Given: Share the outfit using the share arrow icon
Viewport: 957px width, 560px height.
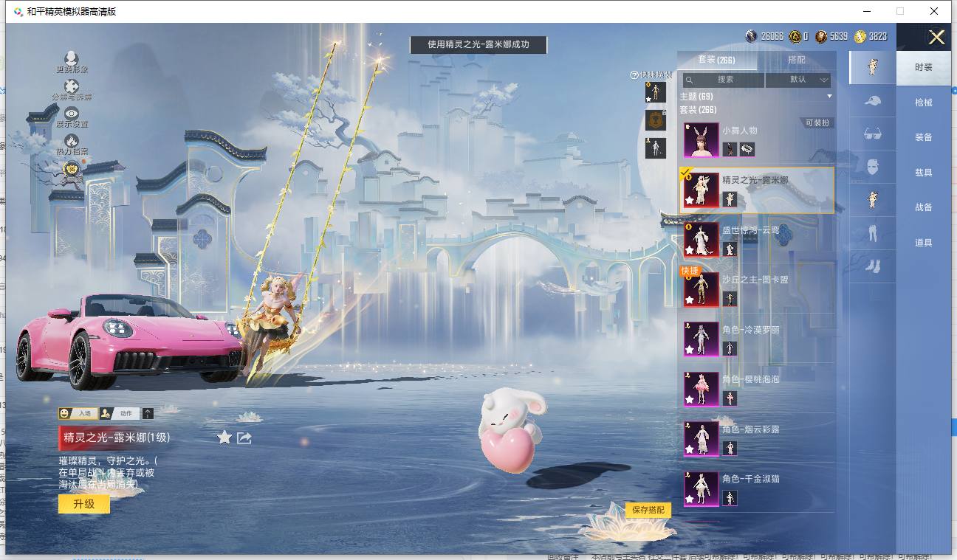Looking at the screenshot, I should point(244,438).
